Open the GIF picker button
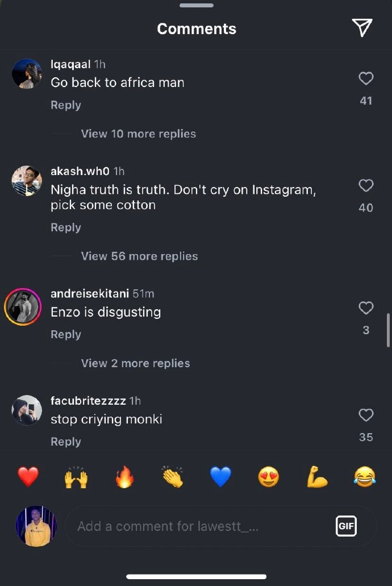This screenshot has width=392, height=586. point(346,526)
